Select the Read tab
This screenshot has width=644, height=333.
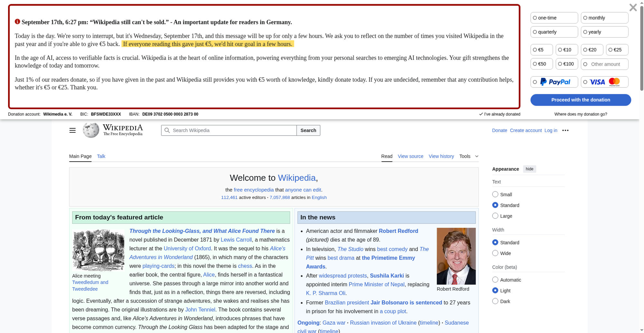[x=387, y=156]
